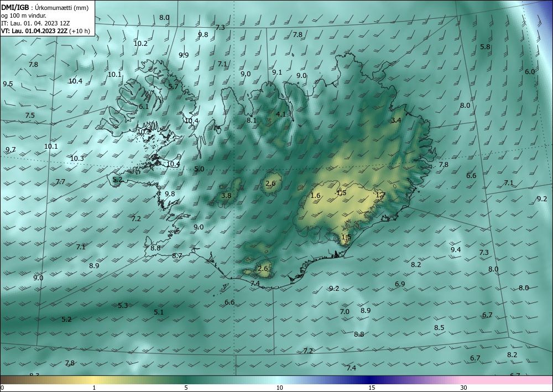Click the title 'DMI/IGB : Úrkomumætti (mm)'

pos(45,8)
